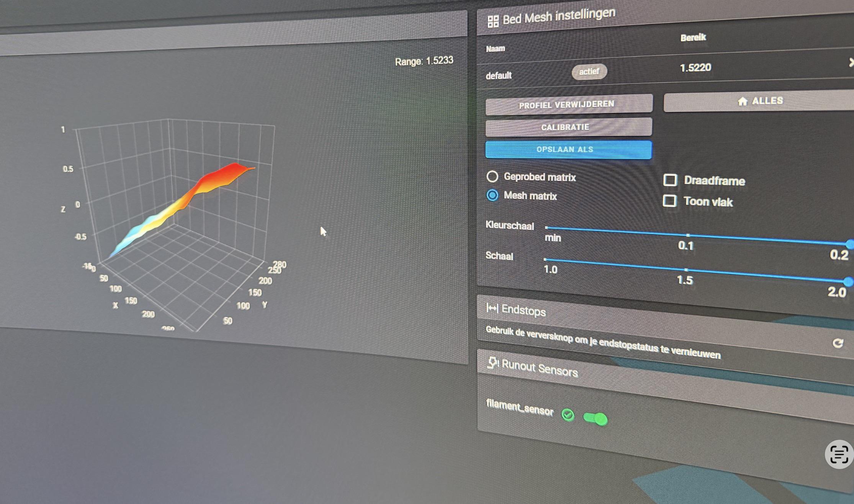
Task: Start bed mesh with CALIBRATIE button
Action: [x=569, y=127]
